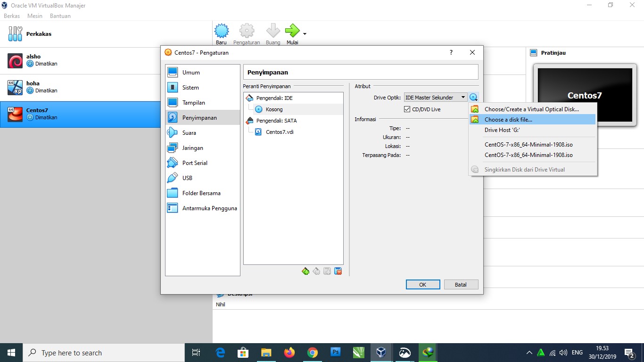Open Pengaturan from the toolbar

pos(246,30)
